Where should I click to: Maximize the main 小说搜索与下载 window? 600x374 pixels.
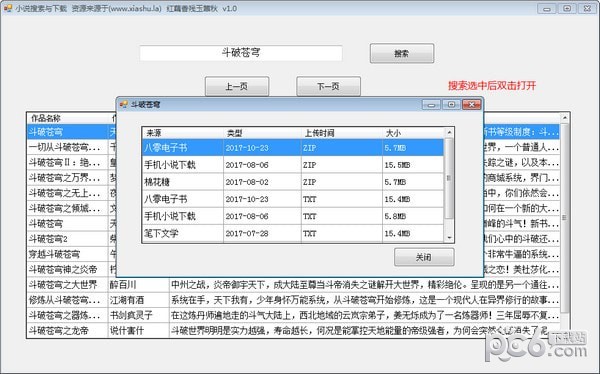(x=567, y=8)
